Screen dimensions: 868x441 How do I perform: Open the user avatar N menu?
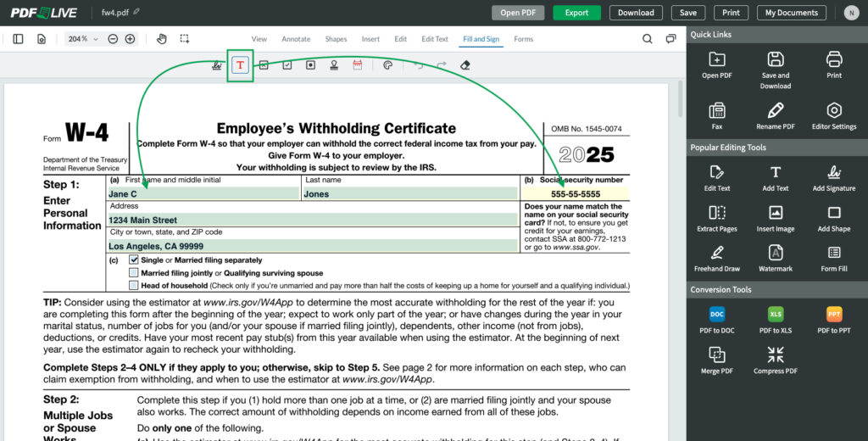[x=851, y=13]
